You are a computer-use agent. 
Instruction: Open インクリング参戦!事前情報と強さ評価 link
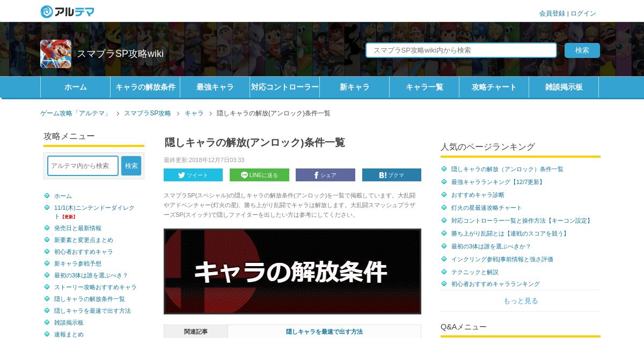pos(502,259)
